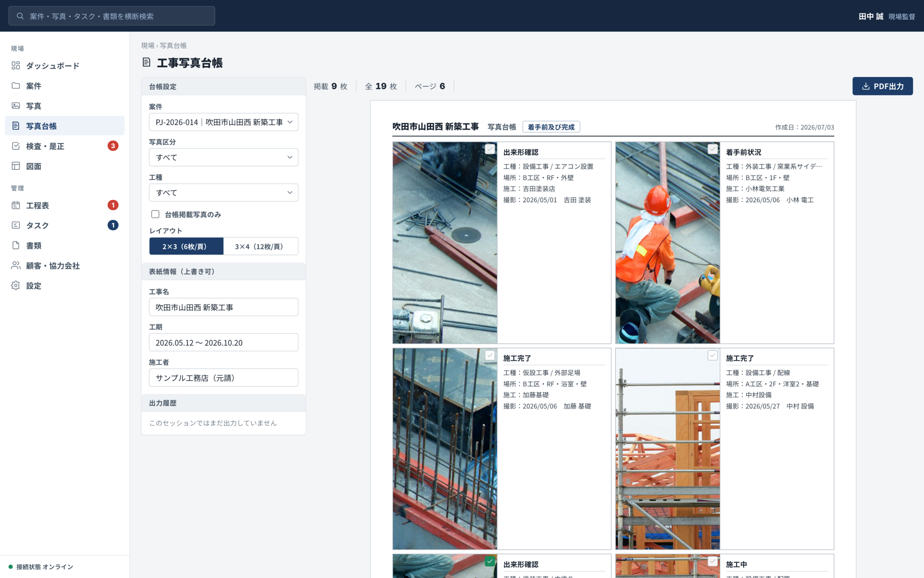This screenshot has width=924, height=578.
Task: Click the 設定 gear icon
Action: tap(16, 285)
